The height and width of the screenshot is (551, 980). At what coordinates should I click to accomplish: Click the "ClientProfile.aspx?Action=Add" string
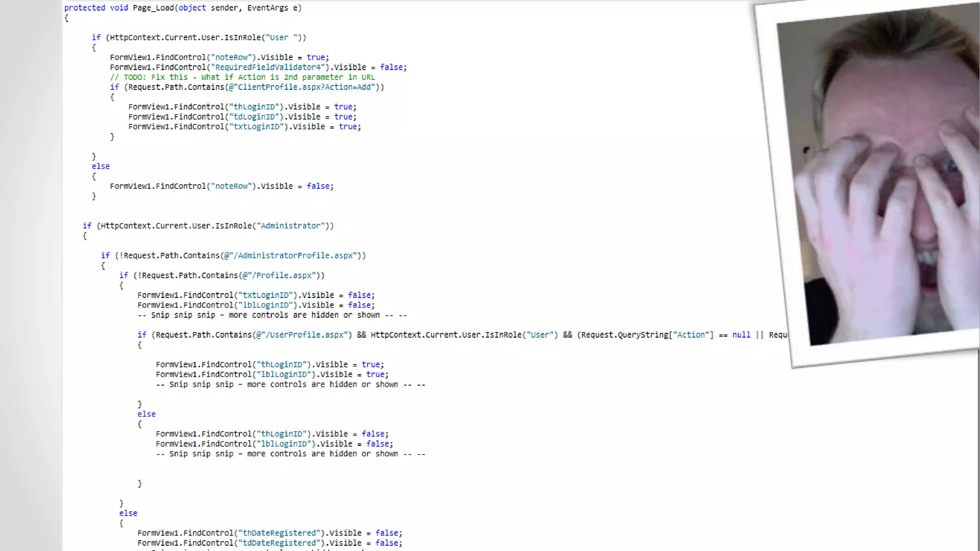(x=304, y=87)
